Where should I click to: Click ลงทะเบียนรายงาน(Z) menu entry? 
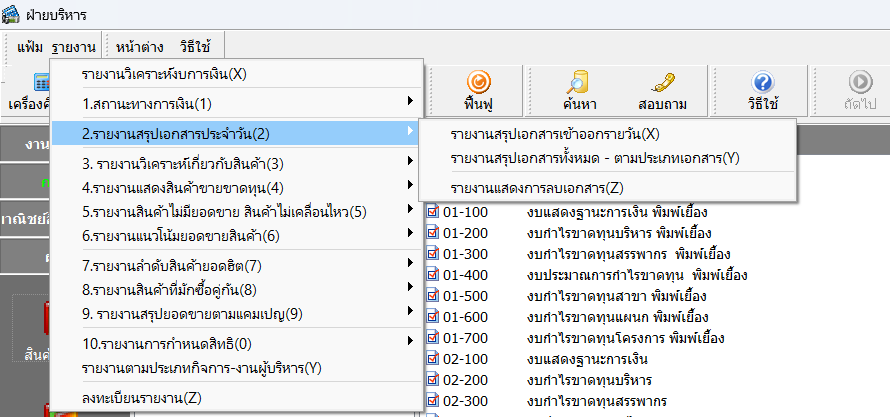pos(141,397)
